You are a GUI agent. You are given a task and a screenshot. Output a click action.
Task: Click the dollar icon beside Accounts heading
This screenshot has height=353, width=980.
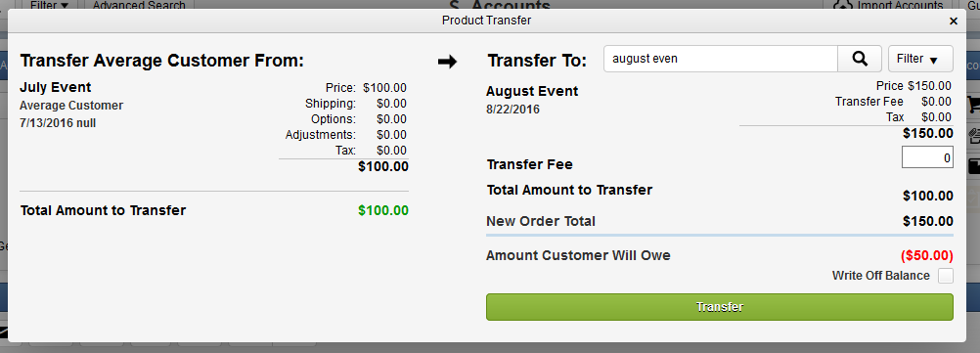pyautogui.click(x=455, y=6)
